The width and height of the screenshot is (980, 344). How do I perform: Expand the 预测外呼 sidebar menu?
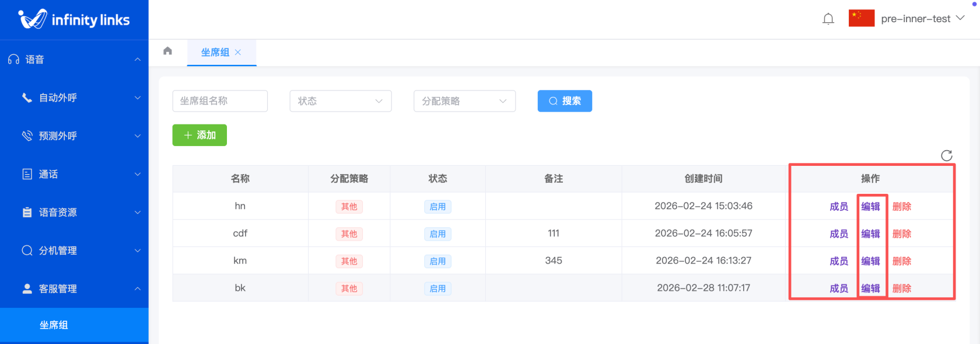point(74,136)
